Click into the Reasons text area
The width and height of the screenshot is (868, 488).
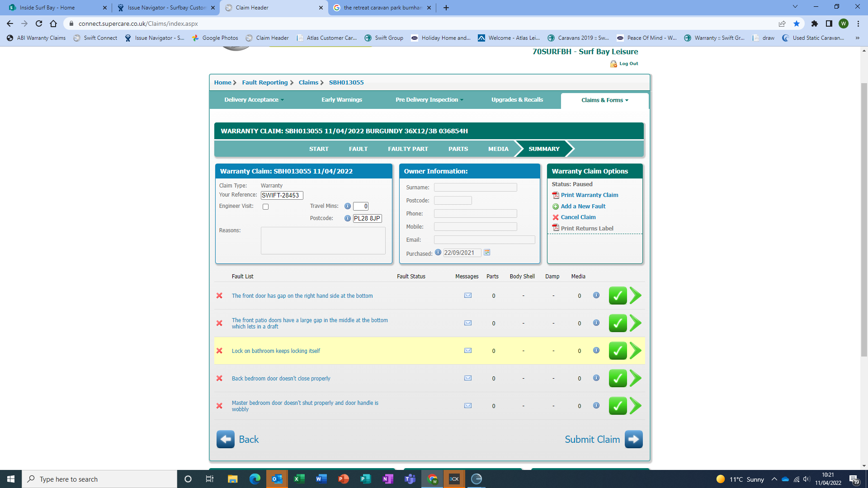click(323, 240)
